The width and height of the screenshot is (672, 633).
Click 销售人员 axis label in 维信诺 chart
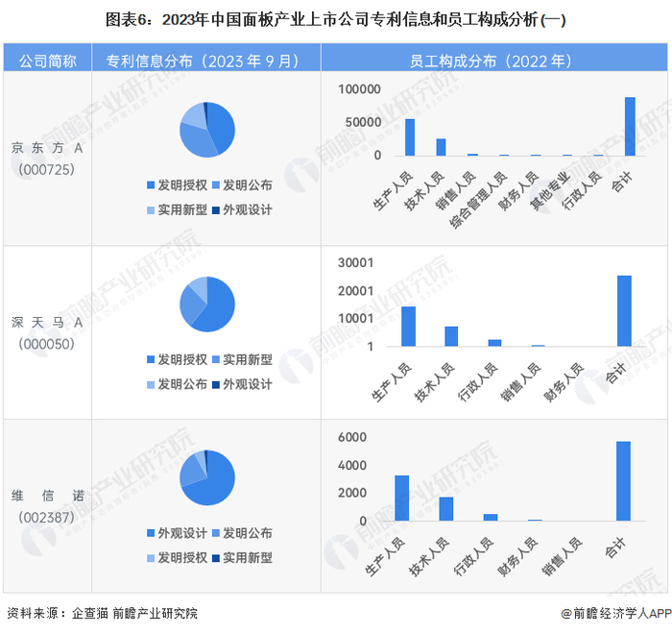[562, 557]
